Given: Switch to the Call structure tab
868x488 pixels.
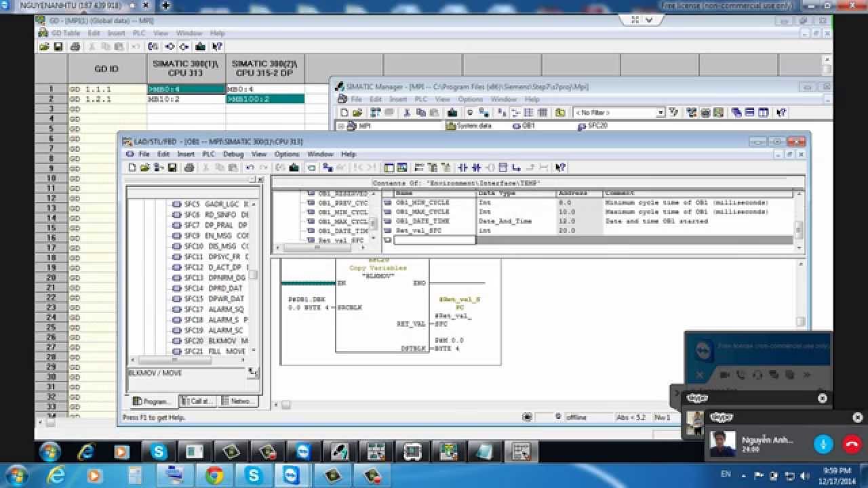Looking at the screenshot, I should tap(198, 401).
